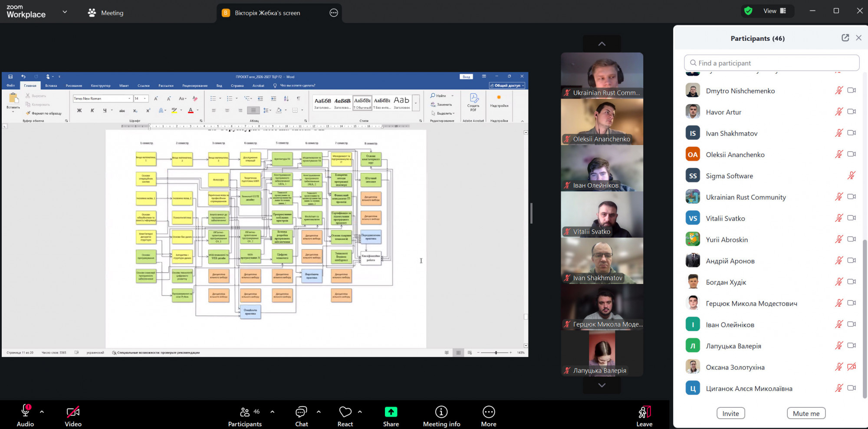Click the Find a participant search field
The width and height of the screenshot is (868, 429).
click(x=771, y=63)
